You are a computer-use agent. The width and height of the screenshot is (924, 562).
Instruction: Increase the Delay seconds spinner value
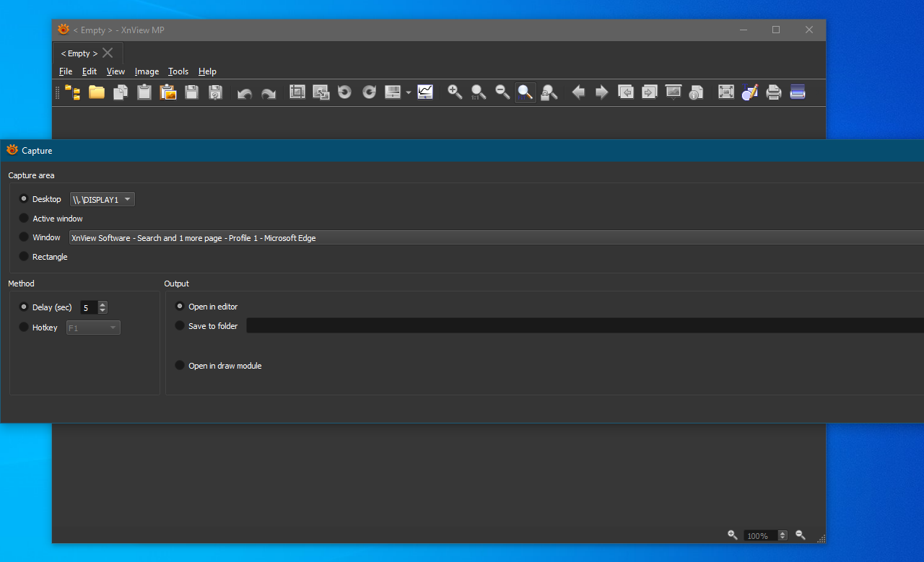[103, 304]
